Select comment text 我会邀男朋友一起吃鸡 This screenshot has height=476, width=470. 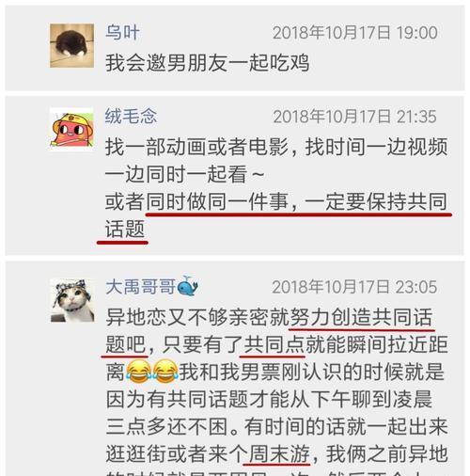(207, 63)
